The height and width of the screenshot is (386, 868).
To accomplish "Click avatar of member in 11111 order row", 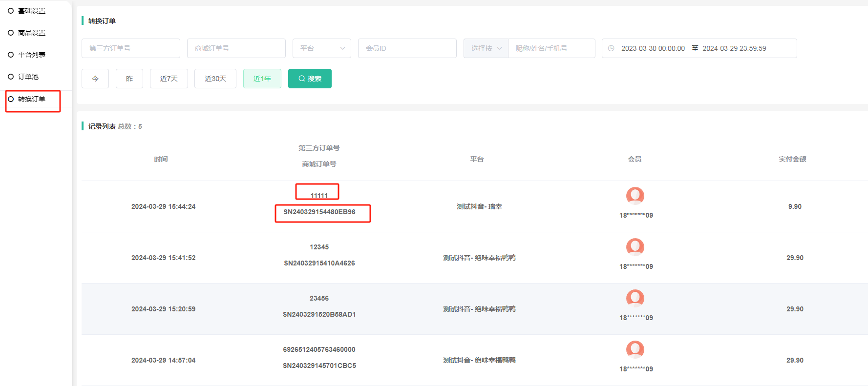I will [635, 196].
